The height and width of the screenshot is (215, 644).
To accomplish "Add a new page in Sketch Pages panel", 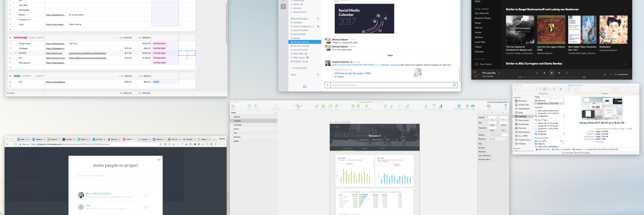I will tap(275, 113).
